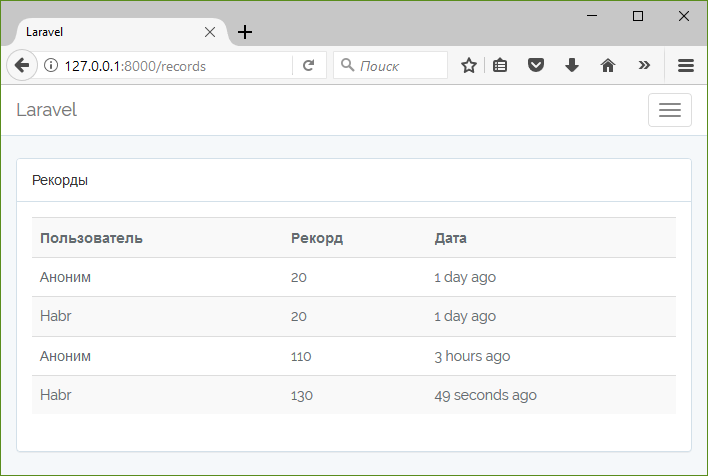Image resolution: width=708 pixels, height=476 pixels.
Task: Open the downloads arrow icon
Action: [x=572, y=66]
